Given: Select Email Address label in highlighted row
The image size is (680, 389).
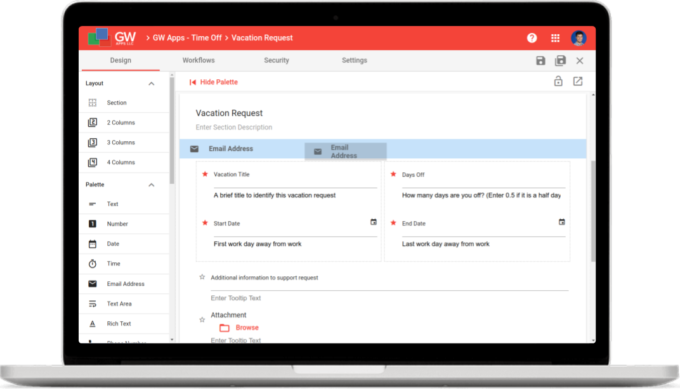Looking at the screenshot, I should coord(231,149).
